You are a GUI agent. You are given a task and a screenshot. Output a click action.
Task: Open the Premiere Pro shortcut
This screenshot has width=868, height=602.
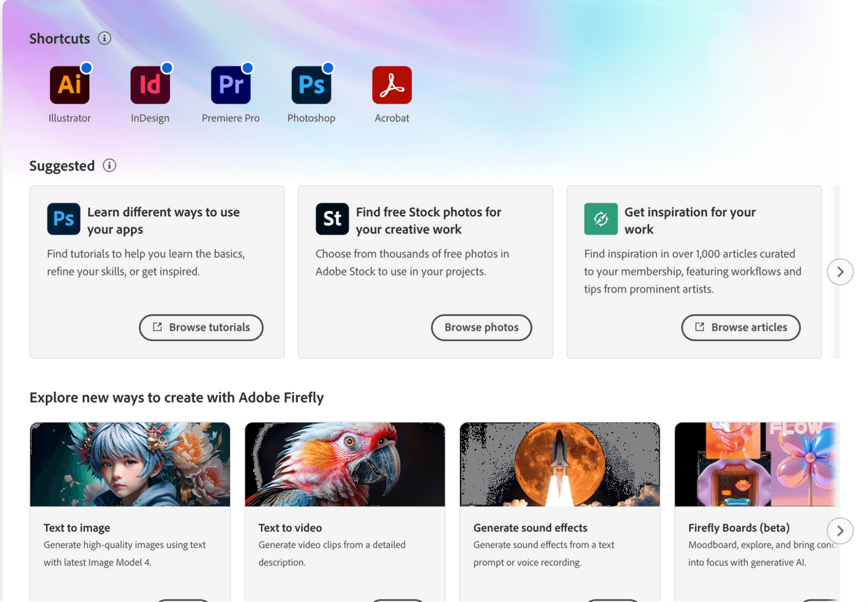click(x=231, y=86)
